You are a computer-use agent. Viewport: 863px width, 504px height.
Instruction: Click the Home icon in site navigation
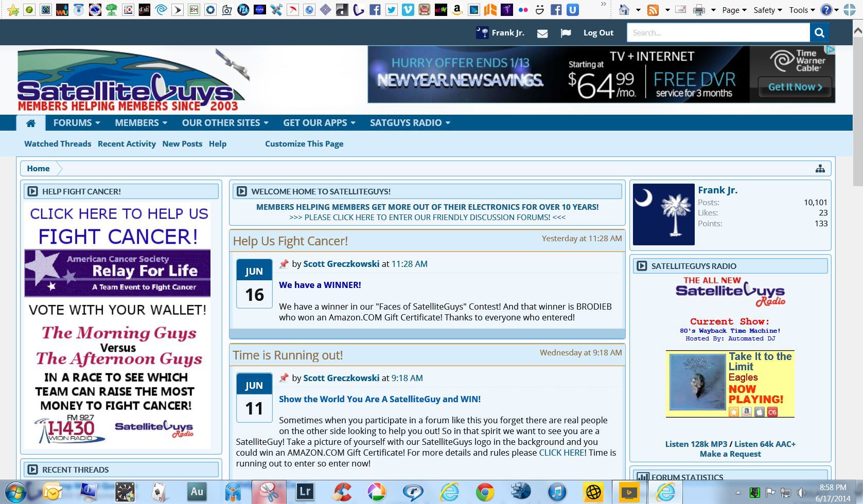tap(31, 123)
